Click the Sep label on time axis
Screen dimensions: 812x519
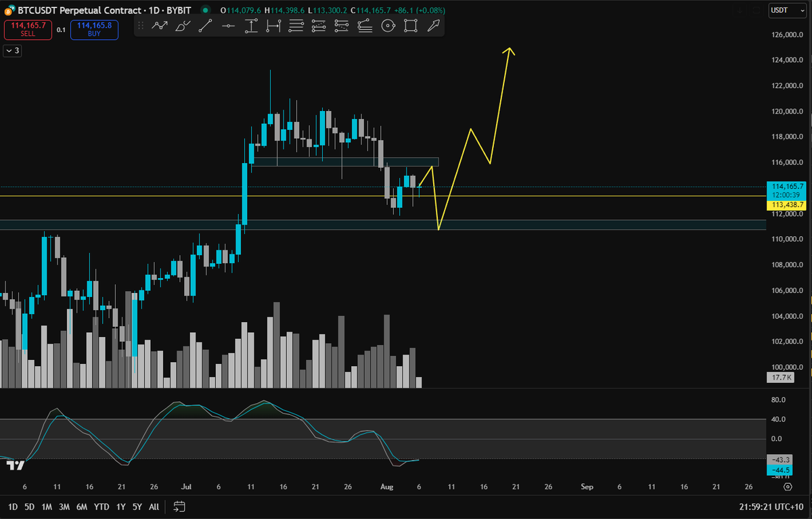(587, 487)
